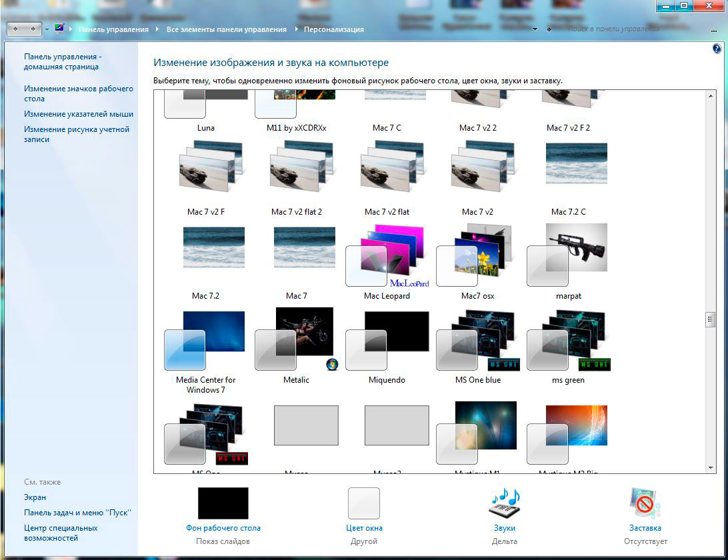The width and height of the screenshot is (728, 560).
Task: Open the Screen saver icon
Action: click(x=645, y=503)
